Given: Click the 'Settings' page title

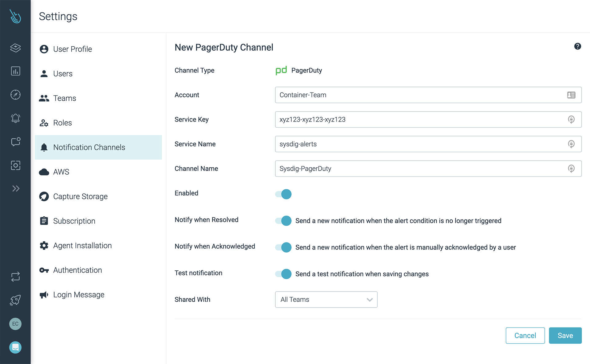Looking at the screenshot, I should [58, 16].
